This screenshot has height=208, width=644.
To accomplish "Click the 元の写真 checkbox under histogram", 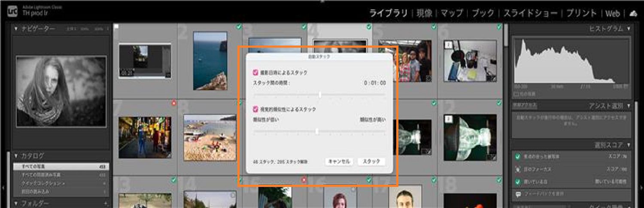I will click(516, 93).
